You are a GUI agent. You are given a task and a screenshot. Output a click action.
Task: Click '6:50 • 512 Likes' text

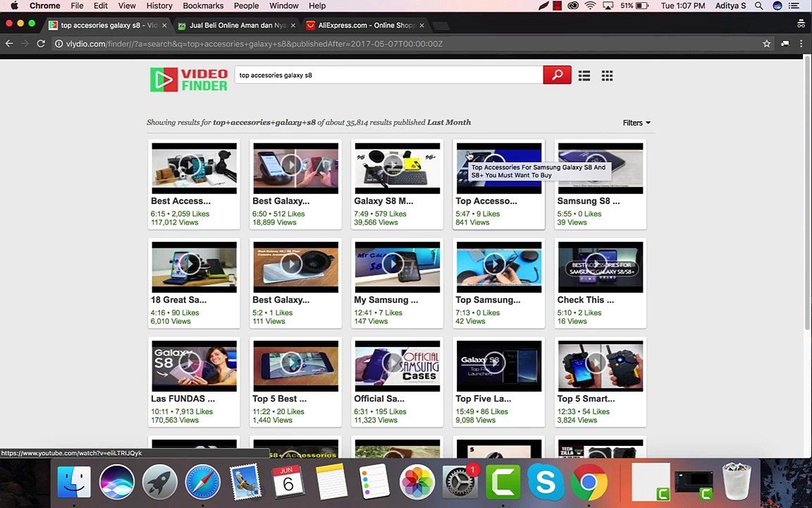[x=278, y=214]
